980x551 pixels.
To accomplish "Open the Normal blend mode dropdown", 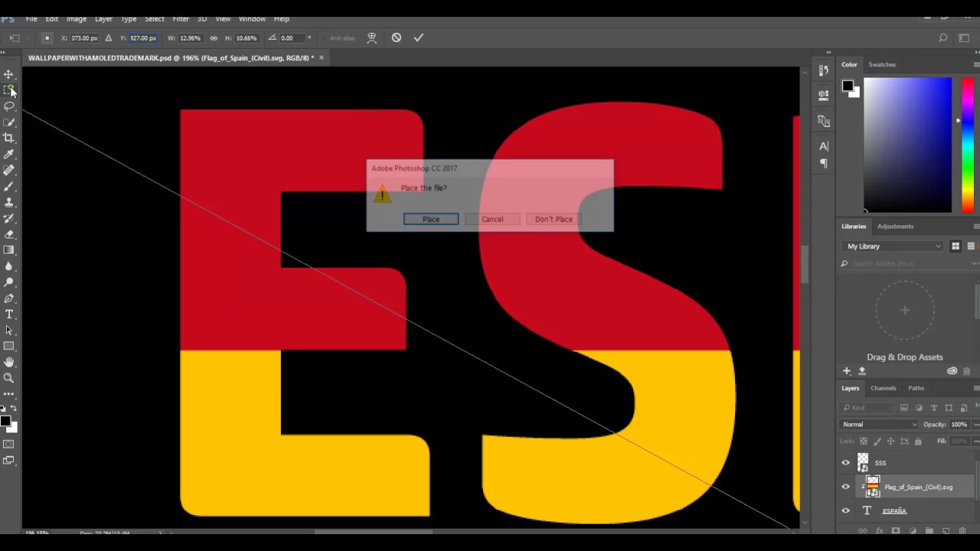I will pyautogui.click(x=879, y=425).
